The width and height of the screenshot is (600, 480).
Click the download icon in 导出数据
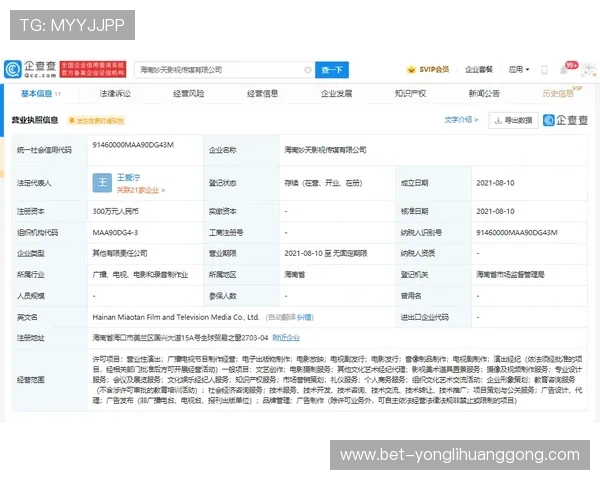coord(498,121)
